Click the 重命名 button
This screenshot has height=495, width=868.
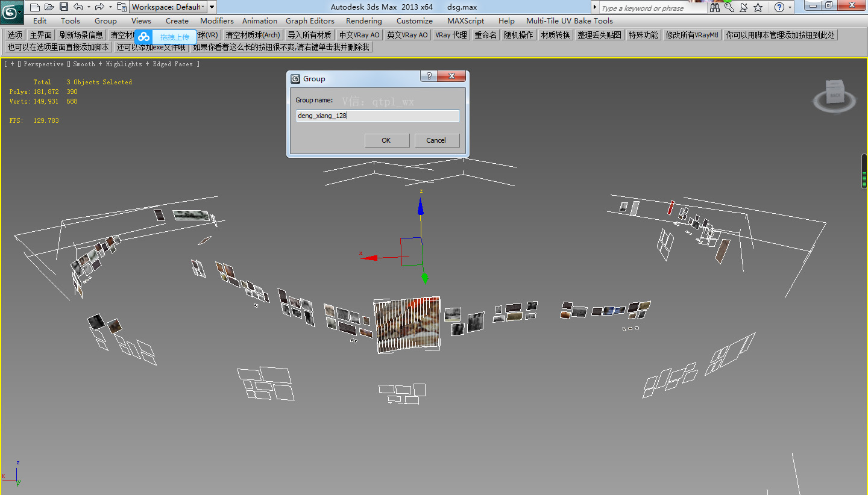coord(486,35)
